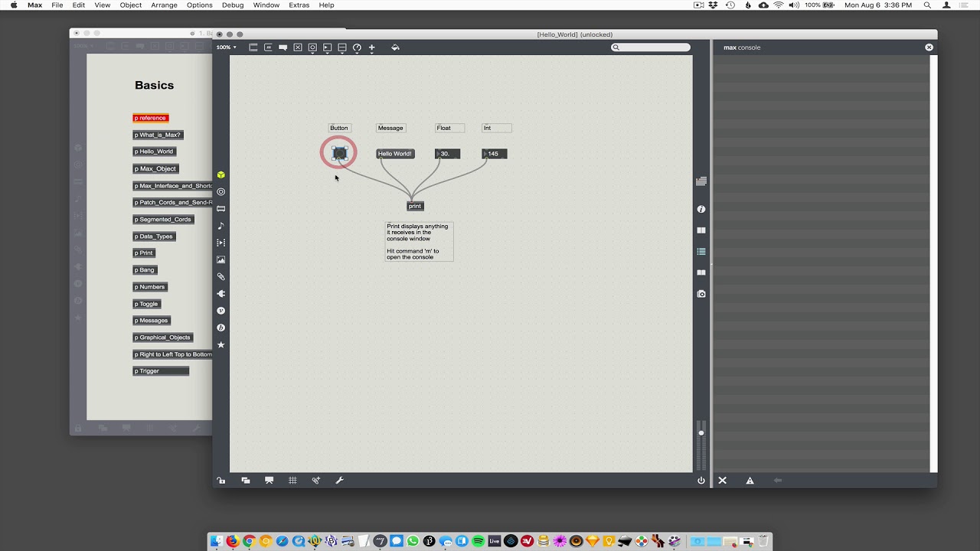Open the audio files music-note browser
Screen dimensions: 980x551
[x=221, y=226]
